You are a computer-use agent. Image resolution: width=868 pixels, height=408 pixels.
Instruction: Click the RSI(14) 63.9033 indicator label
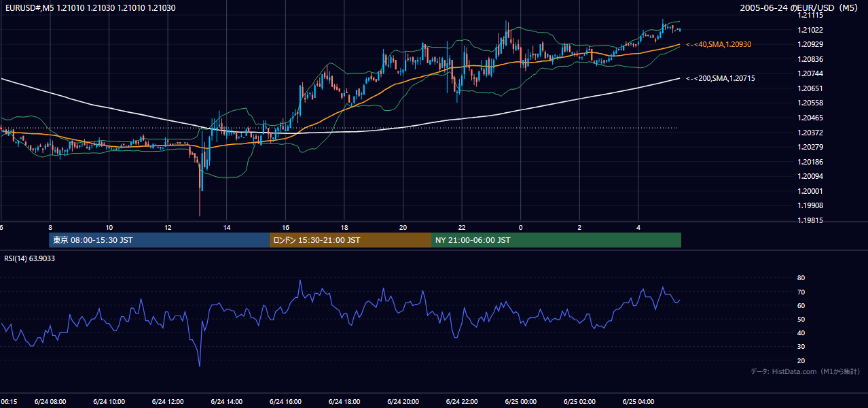click(29, 258)
